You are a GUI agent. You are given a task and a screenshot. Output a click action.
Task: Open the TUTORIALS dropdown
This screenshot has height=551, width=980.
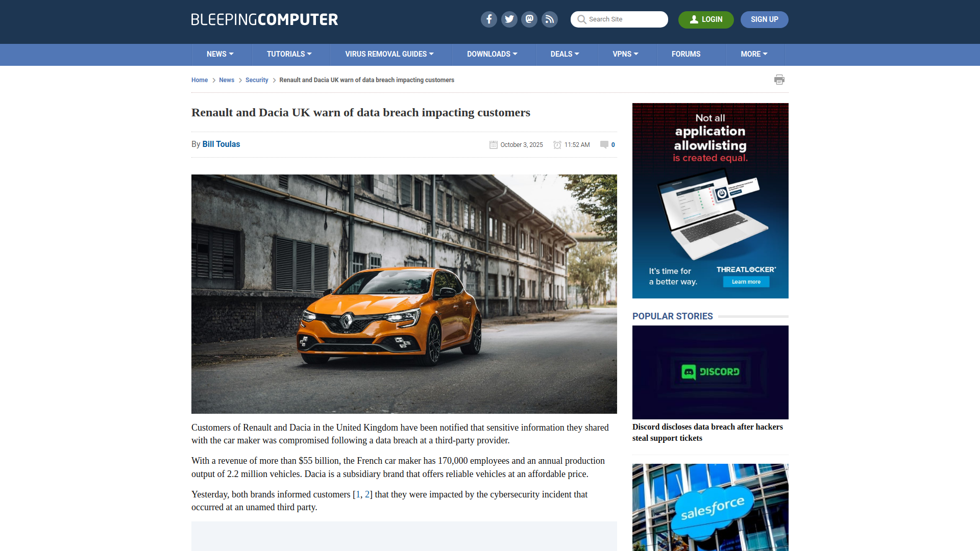coord(289,54)
